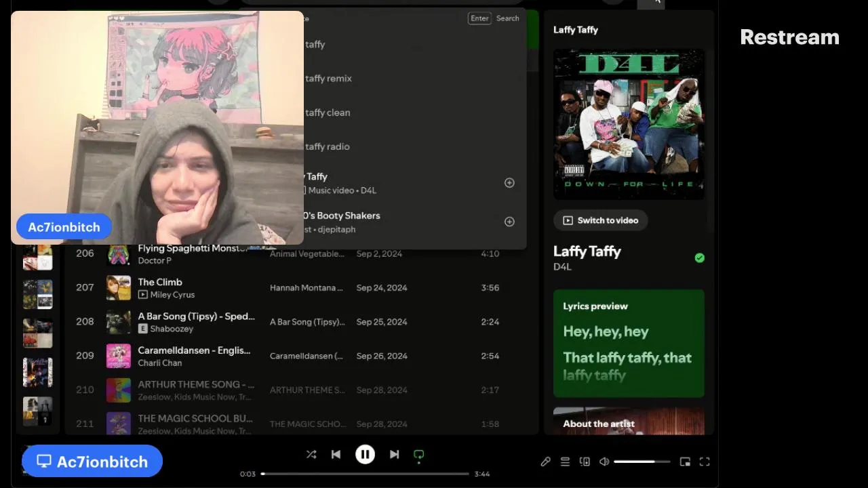The height and width of the screenshot is (488, 868).
Task: Enter full screen mode icon
Action: (x=705, y=462)
